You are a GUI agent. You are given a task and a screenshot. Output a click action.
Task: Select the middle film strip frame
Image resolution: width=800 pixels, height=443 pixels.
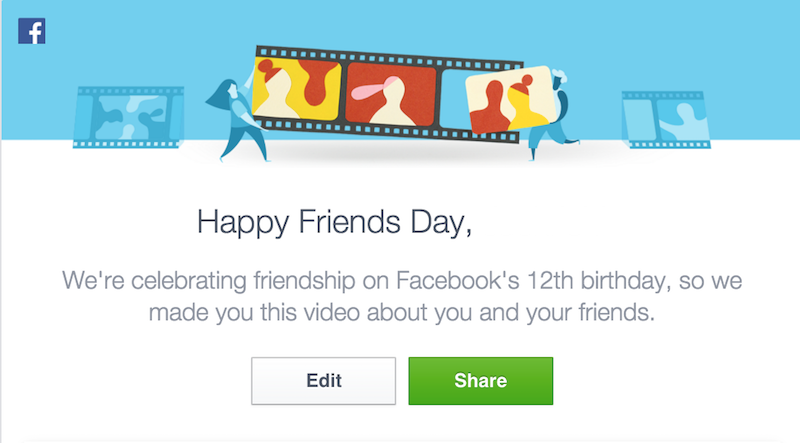click(391, 96)
